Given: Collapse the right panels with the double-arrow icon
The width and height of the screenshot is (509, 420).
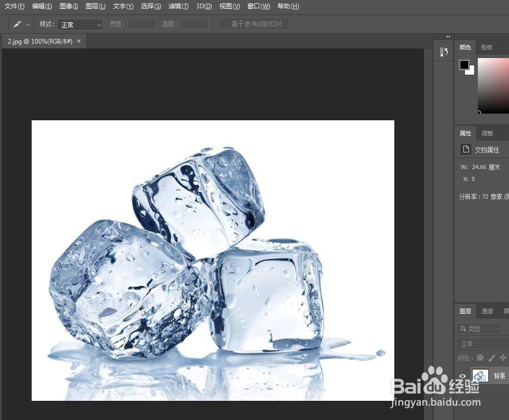Looking at the screenshot, I should pos(448,37).
